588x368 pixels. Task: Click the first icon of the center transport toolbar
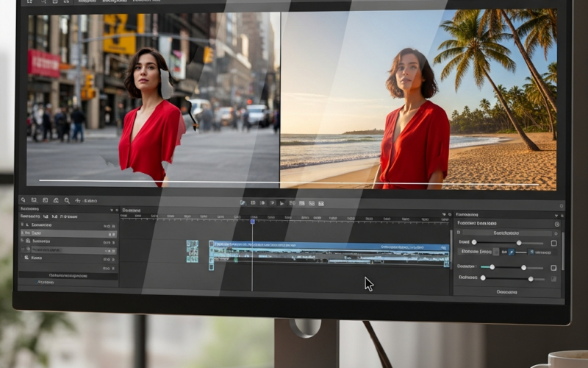point(243,203)
